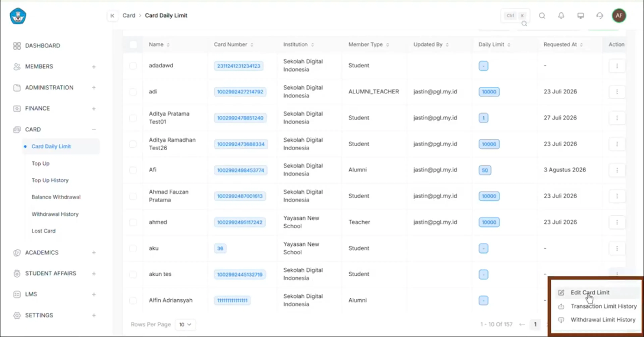Check the ahmed row checkbox

pyautogui.click(x=133, y=222)
